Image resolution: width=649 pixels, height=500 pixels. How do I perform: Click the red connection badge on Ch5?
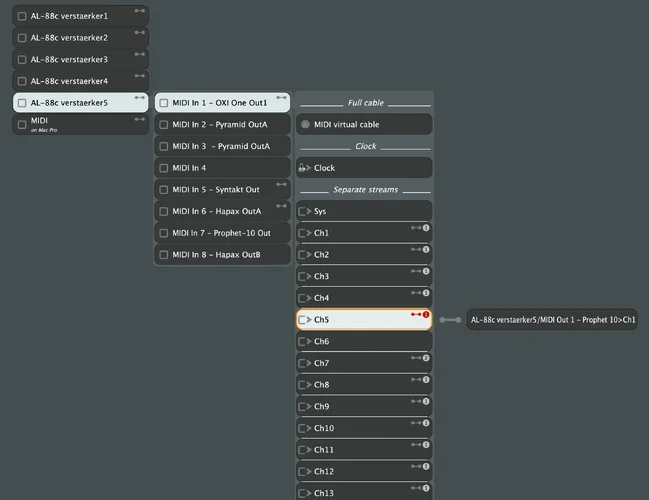pos(426,314)
